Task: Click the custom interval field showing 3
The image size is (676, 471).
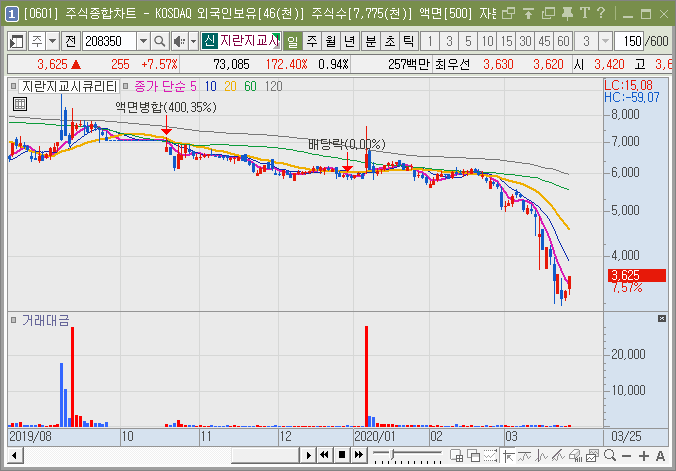Action: [586, 41]
